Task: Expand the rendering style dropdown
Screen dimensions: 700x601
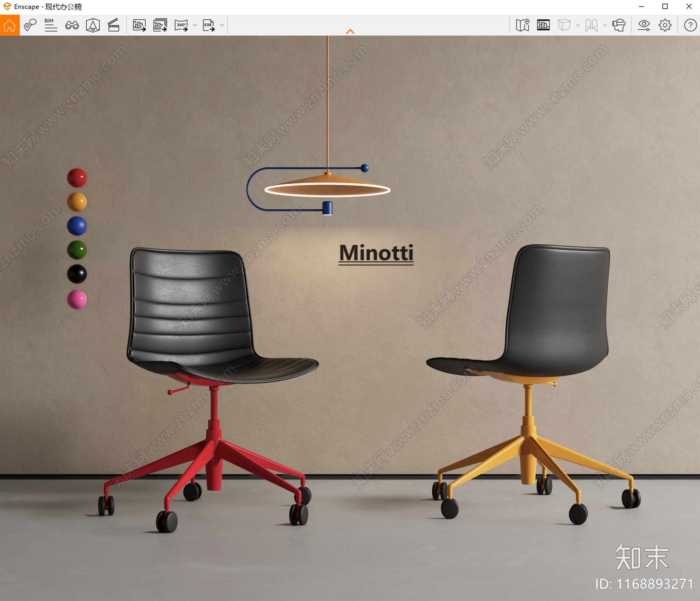Action: (605, 25)
